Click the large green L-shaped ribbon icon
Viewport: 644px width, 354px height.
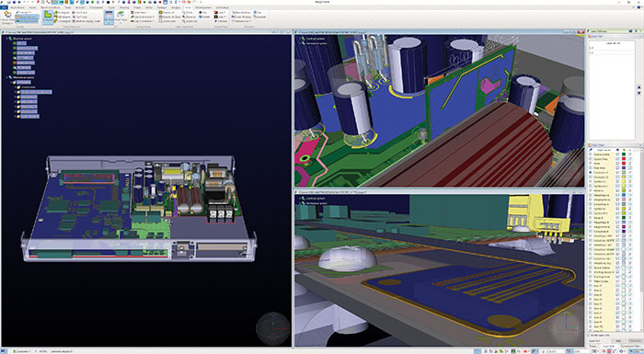(x=48, y=15)
